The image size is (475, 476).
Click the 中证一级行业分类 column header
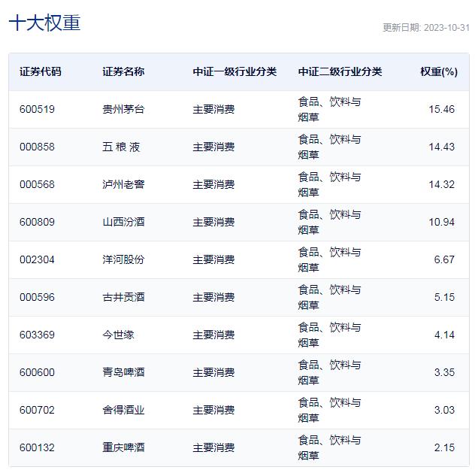(x=234, y=71)
